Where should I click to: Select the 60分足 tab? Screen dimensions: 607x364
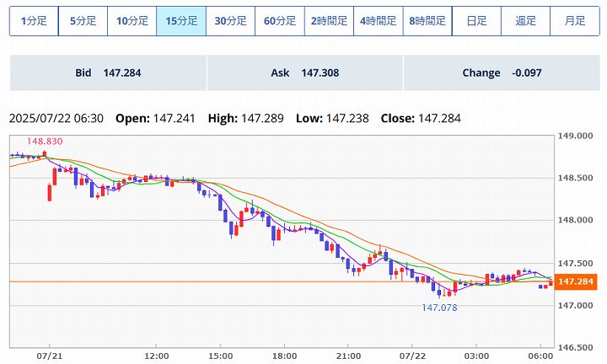point(280,21)
